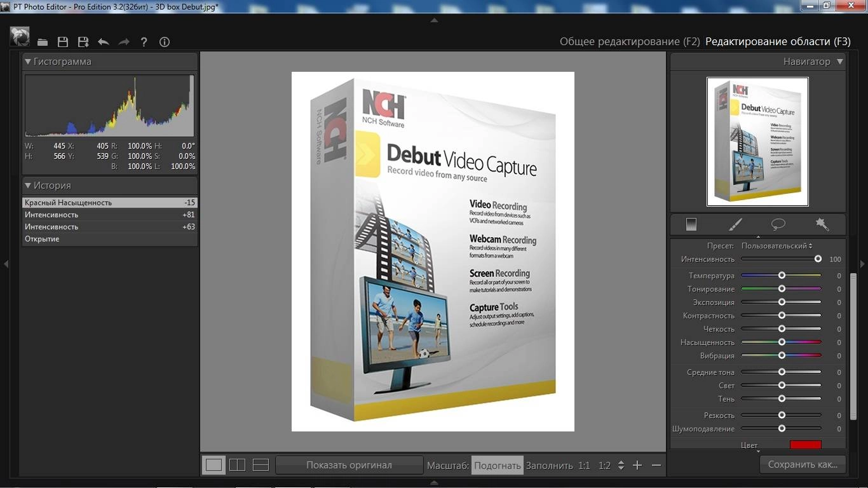
Task: Open the Пресет Пользовательский dropdown
Action: click(776, 246)
